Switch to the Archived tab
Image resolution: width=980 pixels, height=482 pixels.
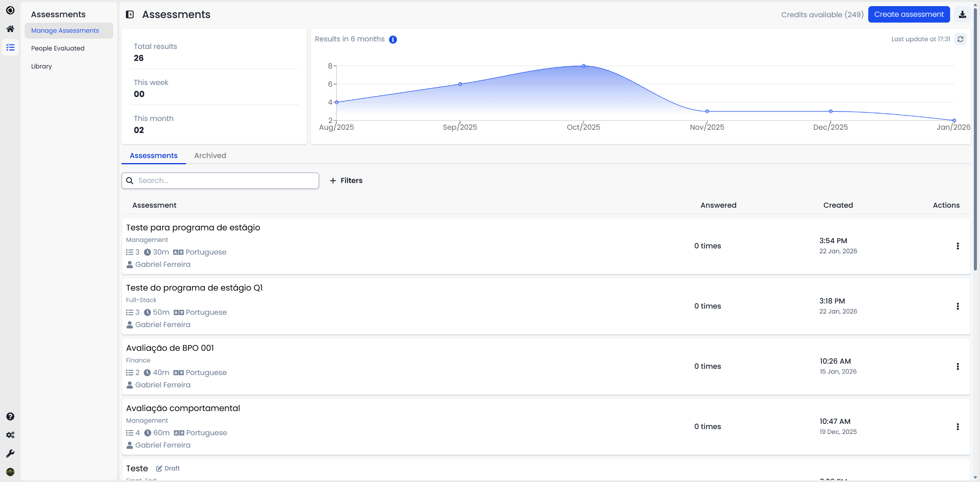[210, 155]
